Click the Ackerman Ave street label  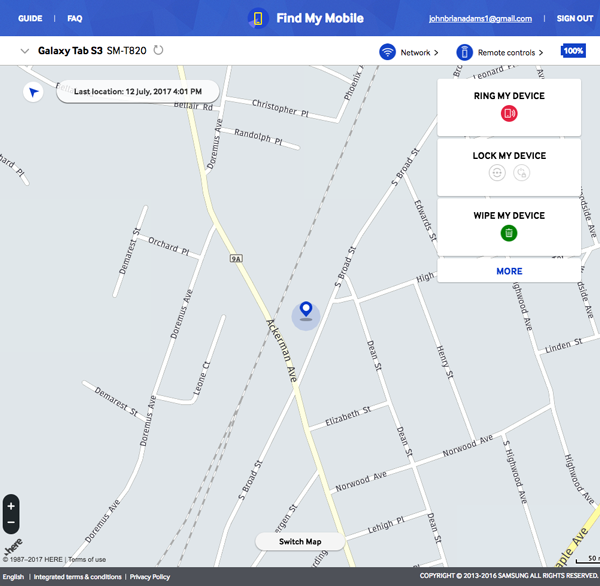click(x=282, y=351)
